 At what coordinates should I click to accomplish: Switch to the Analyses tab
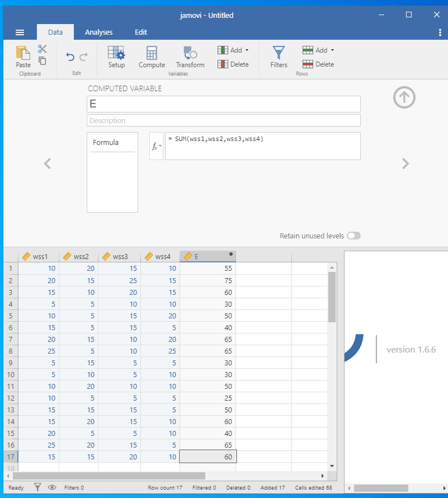point(98,32)
